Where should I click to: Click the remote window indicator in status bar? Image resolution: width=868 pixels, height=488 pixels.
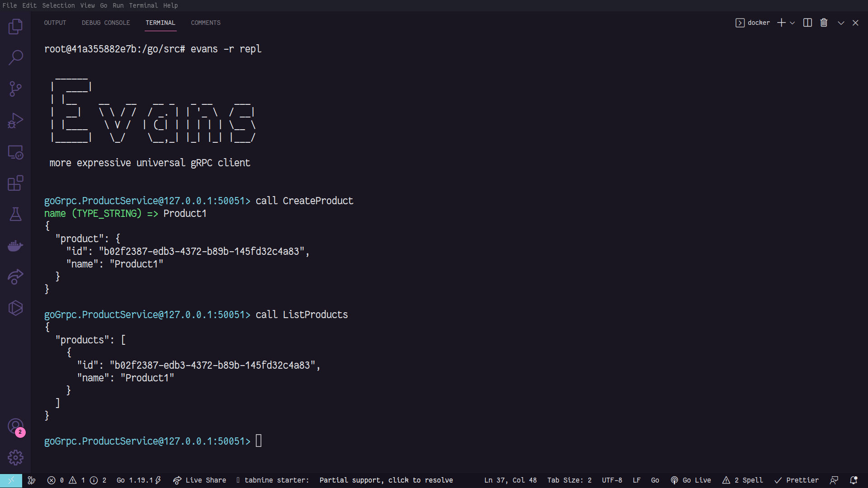[x=11, y=480]
